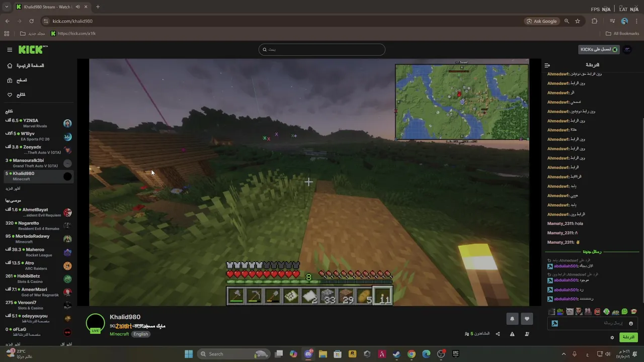Open Zeeyadx channel in sidebar

(38, 150)
